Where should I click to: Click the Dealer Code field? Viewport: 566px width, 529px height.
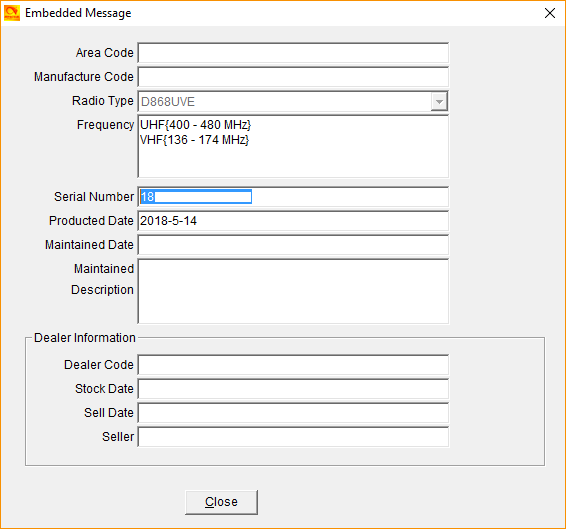pos(293,365)
